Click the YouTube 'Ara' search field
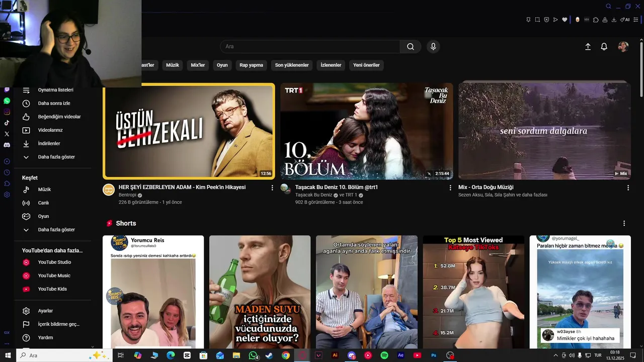This screenshot has height=362, width=644. 310,47
